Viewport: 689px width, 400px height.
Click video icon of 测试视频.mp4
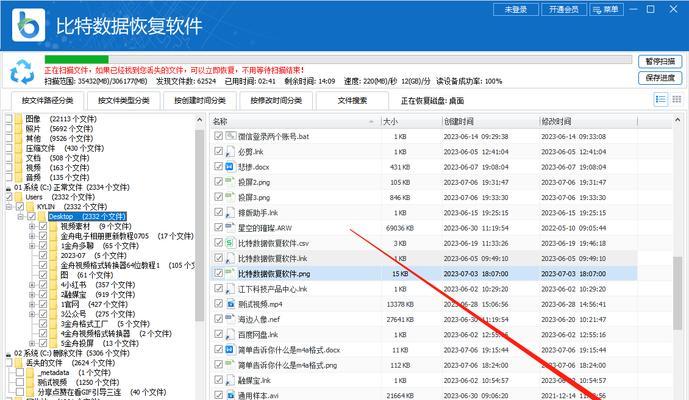tap(230, 304)
